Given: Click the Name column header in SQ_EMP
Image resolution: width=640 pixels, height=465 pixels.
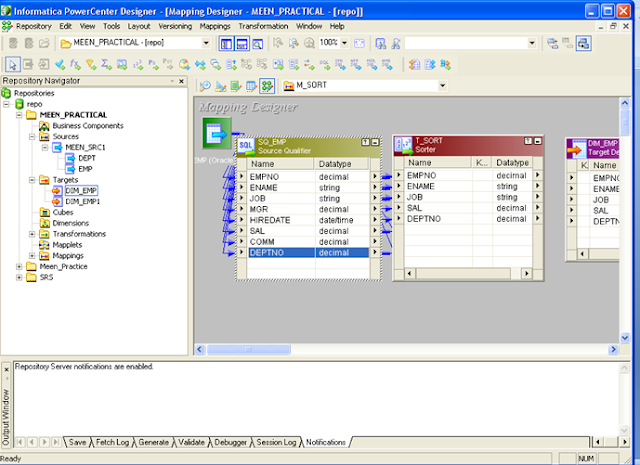Looking at the screenshot, I should (280, 164).
